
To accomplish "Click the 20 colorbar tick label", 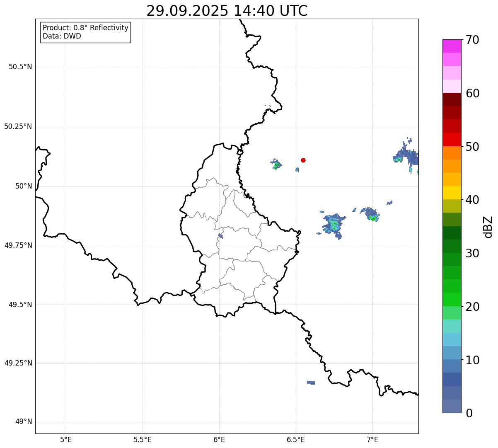I will (472, 307).
